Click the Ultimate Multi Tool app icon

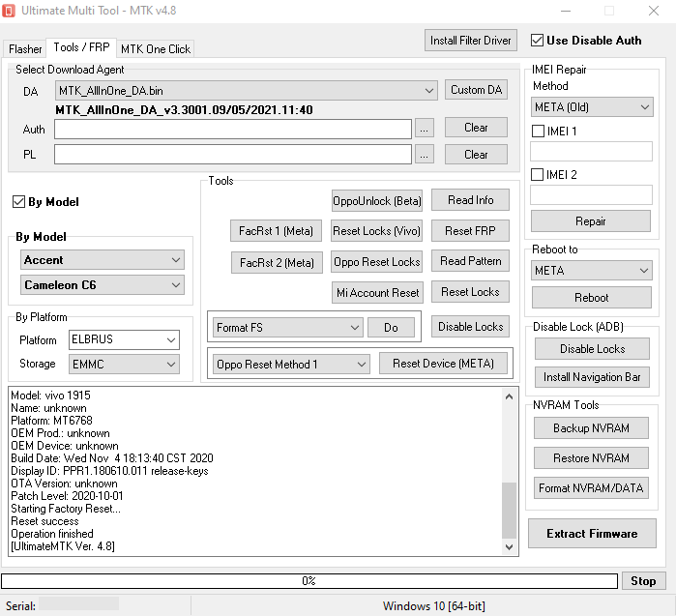(9, 11)
